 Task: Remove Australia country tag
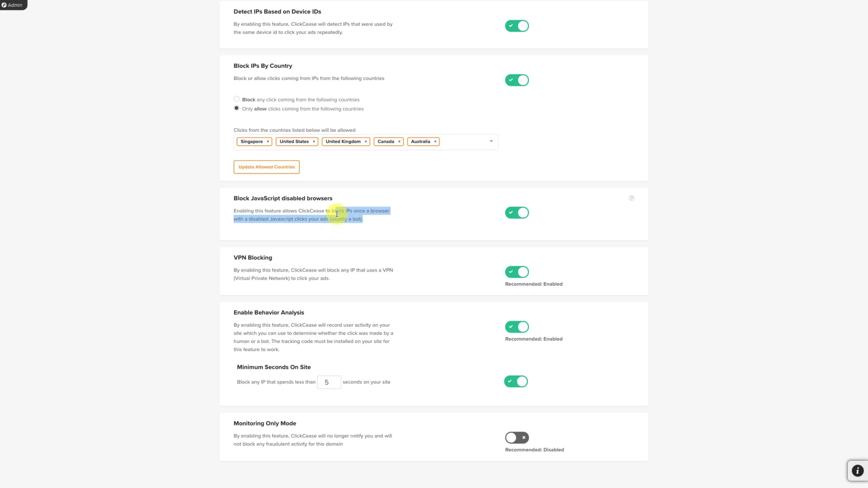point(435,142)
